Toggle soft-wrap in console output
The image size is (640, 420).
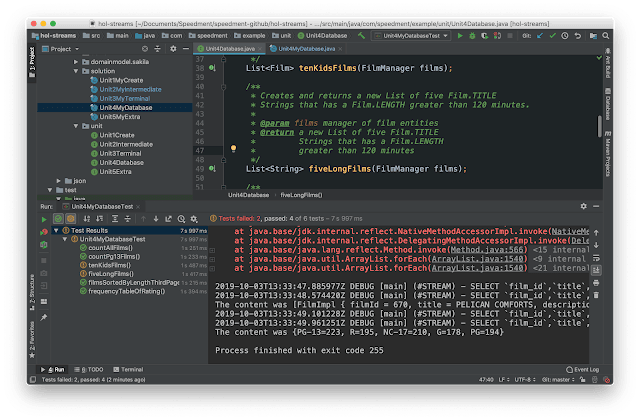(x=596, y=258)
